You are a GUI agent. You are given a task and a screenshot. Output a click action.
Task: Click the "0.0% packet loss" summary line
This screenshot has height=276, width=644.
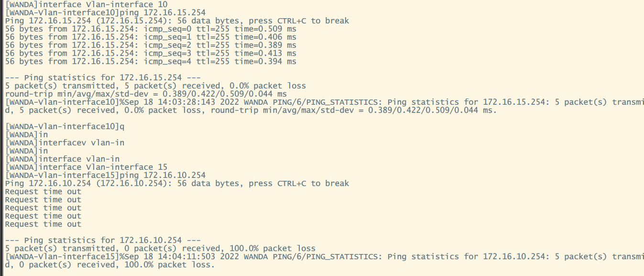tap(155, 86)
